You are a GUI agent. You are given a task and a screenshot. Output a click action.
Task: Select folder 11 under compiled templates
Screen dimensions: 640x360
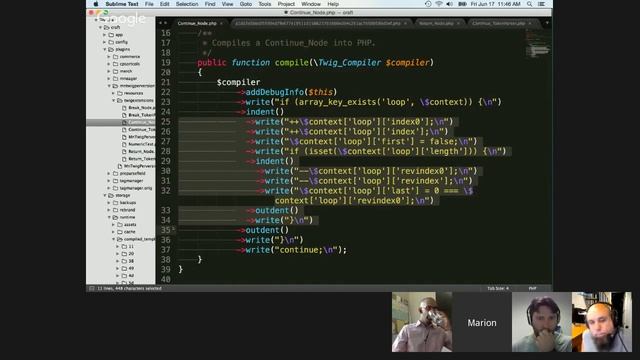[x=121, y=247]
